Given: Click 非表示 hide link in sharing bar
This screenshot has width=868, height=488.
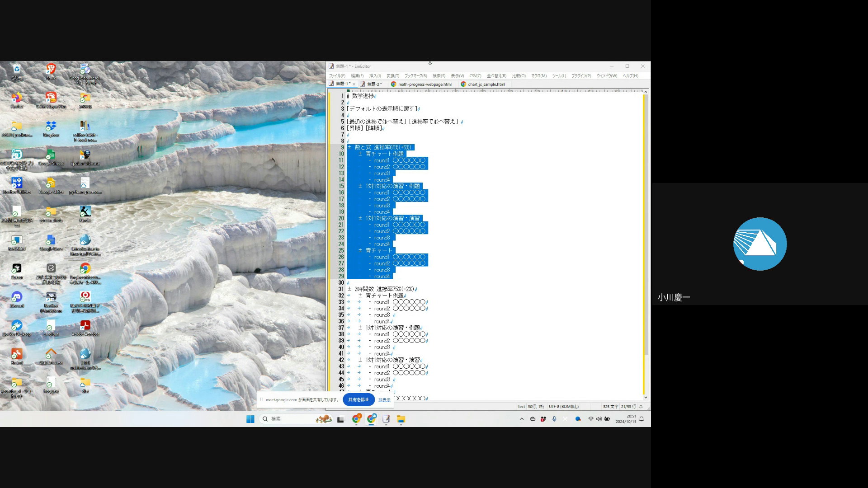Looking at the screenshot, I should pos(384,400).
